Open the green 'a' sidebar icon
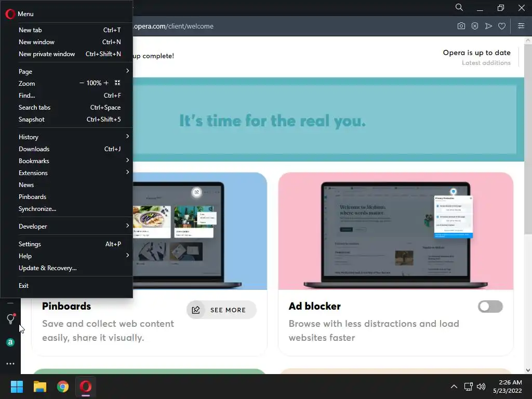 [10, 342]
